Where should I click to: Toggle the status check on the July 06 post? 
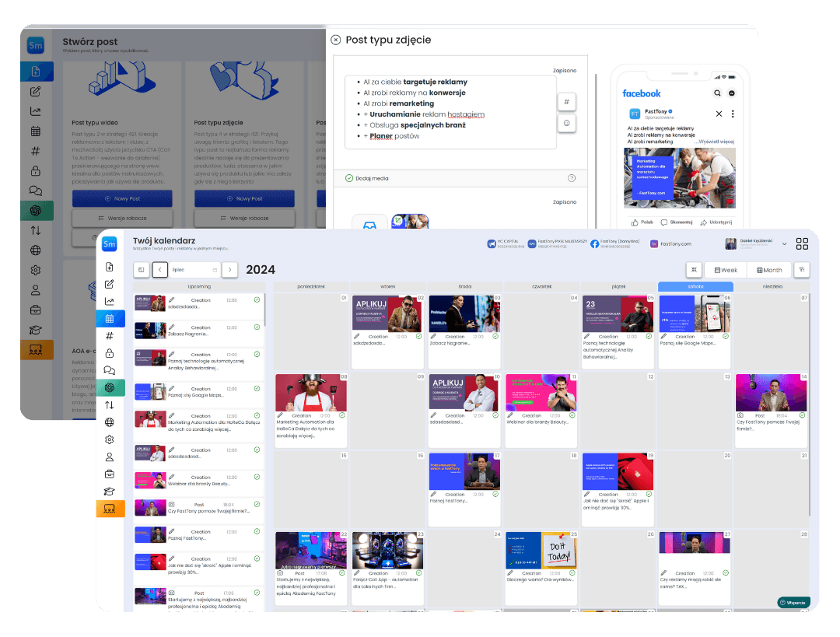click(726, 337)
